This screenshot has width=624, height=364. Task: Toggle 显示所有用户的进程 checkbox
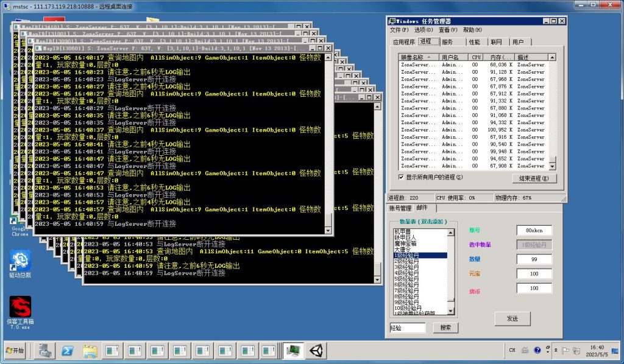[400, 177]
